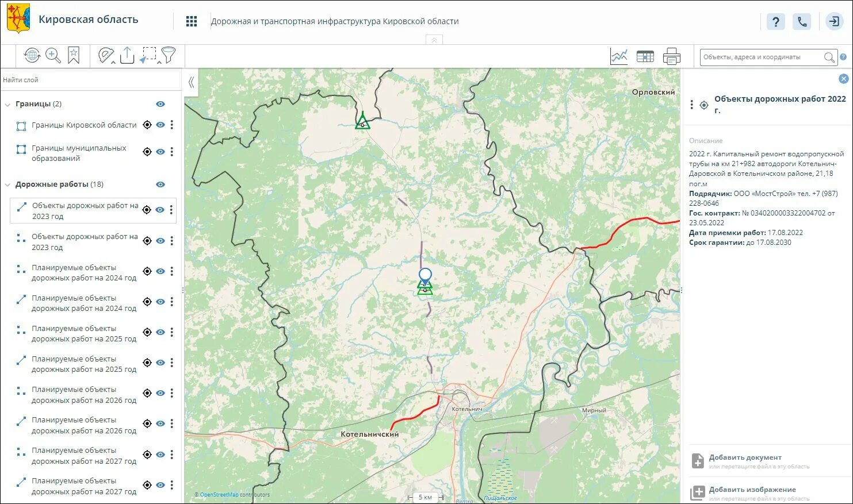Click the login arrow icon
Screen dimensions: 853x504
[833, 22]
